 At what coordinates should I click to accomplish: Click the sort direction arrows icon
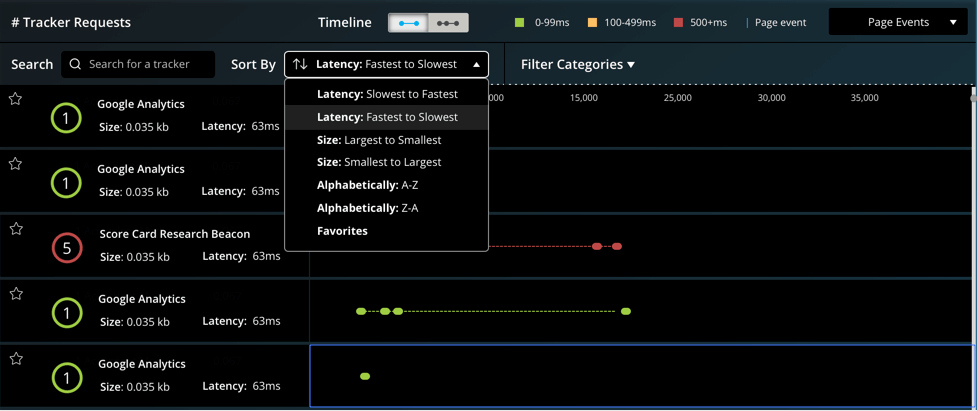coord(300,65)
